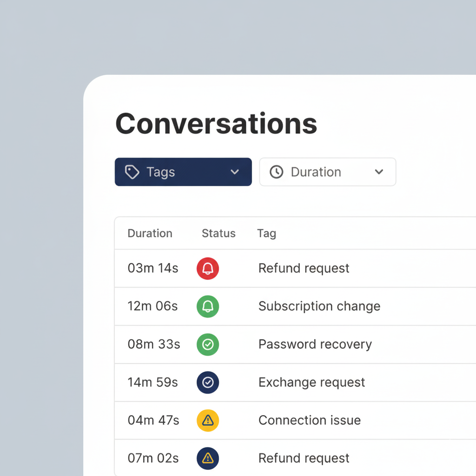Click the Conversations page heading
The width and height of the screenshot is (476, 476).
pyautogui.click(x=216, y=124)
